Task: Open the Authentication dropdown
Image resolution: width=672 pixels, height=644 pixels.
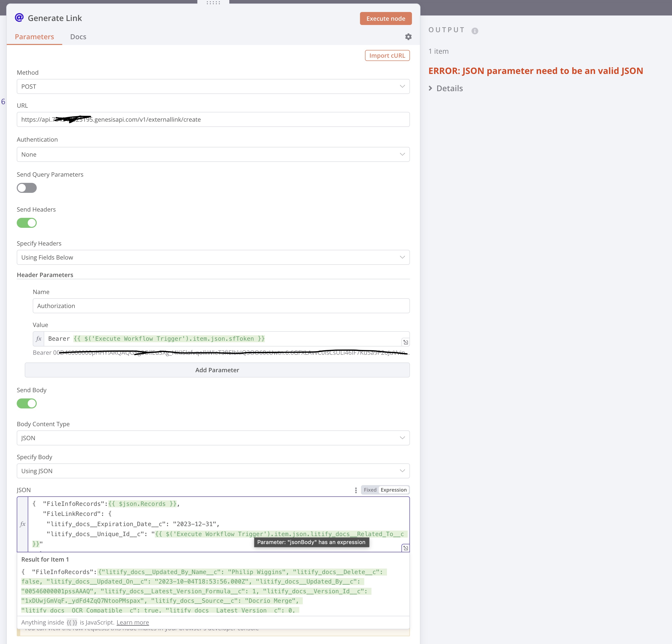Action: tap(213, 154)
